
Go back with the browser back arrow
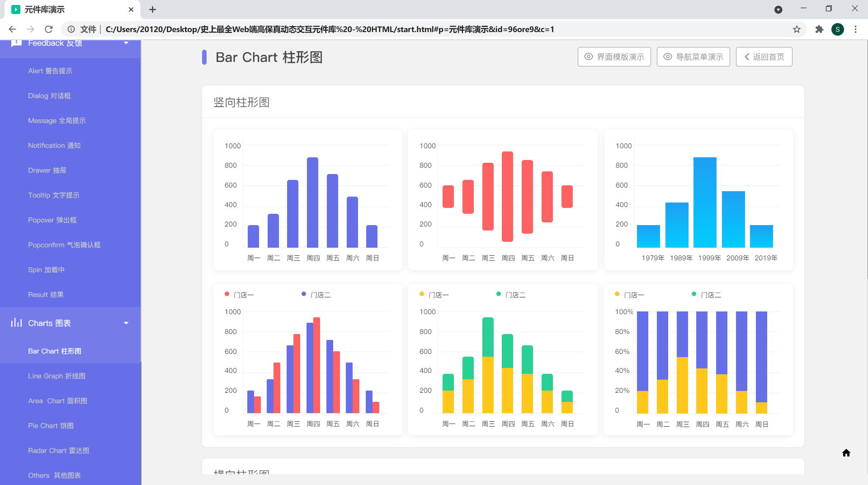(x=13, y=29)
